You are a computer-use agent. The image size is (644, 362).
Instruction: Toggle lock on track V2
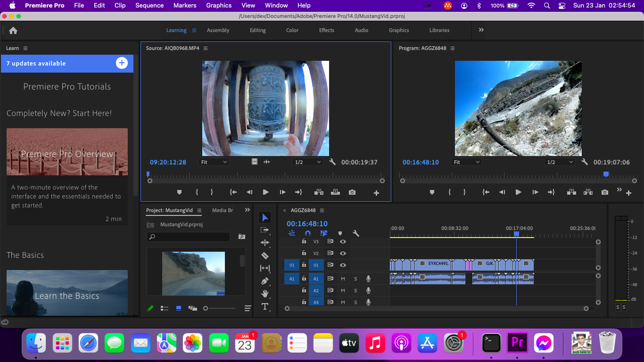(x=304, y=253)
